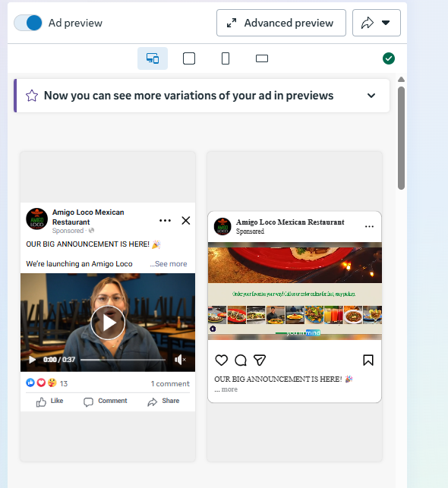Screen dimensions: 448x488
Task: Unmute the video with the speaker icon
Action: point(180,360)
